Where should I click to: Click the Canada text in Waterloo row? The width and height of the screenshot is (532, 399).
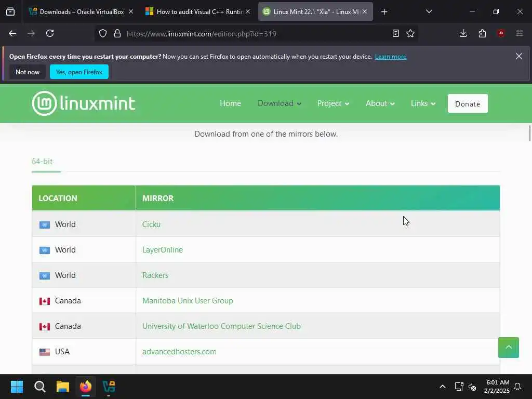click(68, 326)
